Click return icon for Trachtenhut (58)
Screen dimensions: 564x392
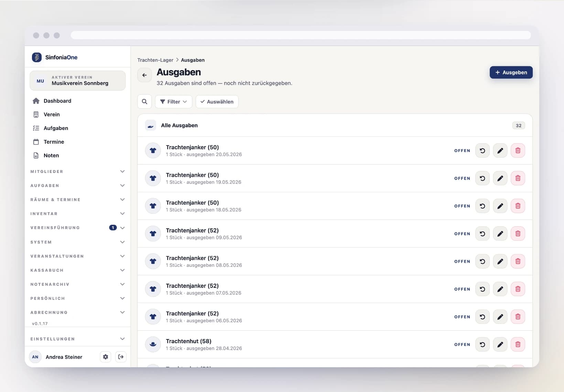pos(482,345)
